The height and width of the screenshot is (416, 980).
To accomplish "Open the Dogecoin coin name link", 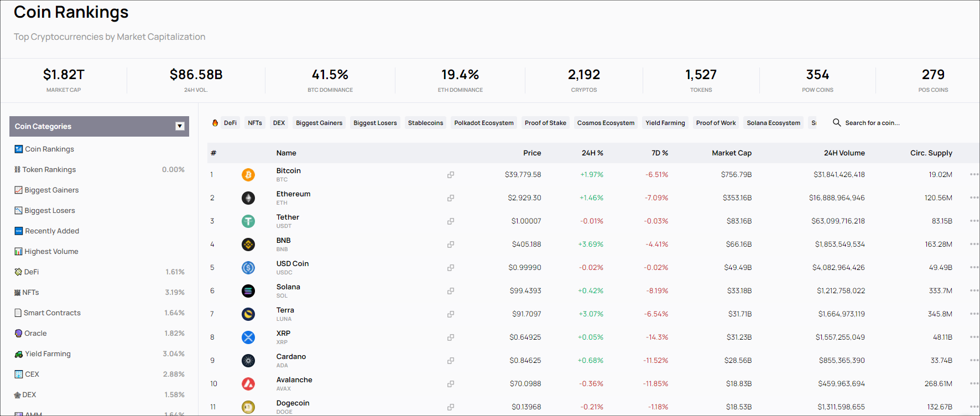I will point(293,403).
